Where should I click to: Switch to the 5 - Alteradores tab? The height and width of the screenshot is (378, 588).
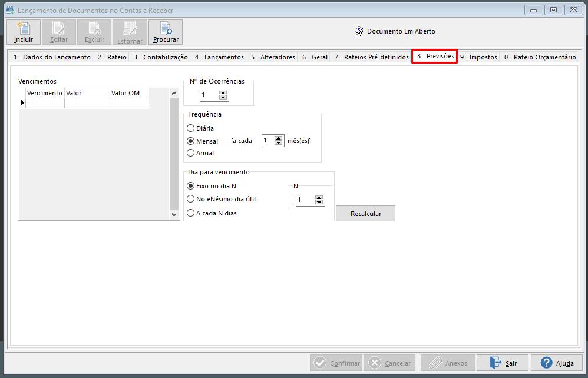(x=273, y=57)
